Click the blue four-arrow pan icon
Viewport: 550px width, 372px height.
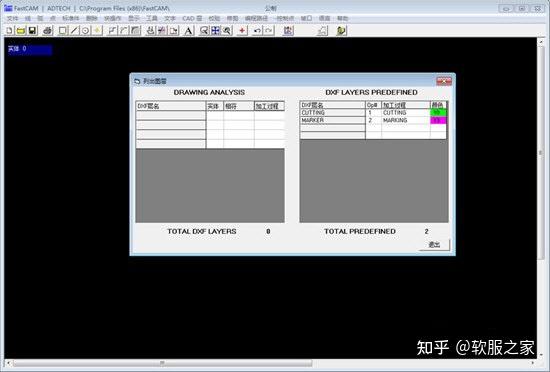tap(215, 31)
